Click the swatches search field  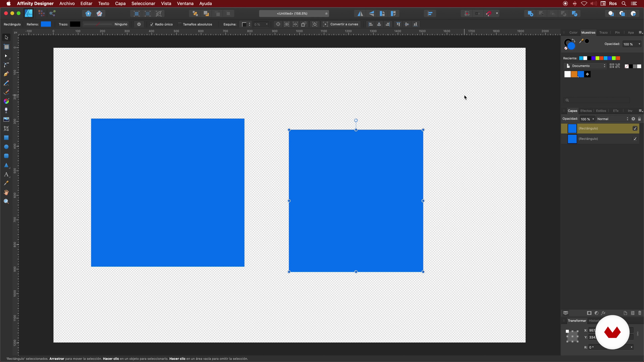(597, 100)
